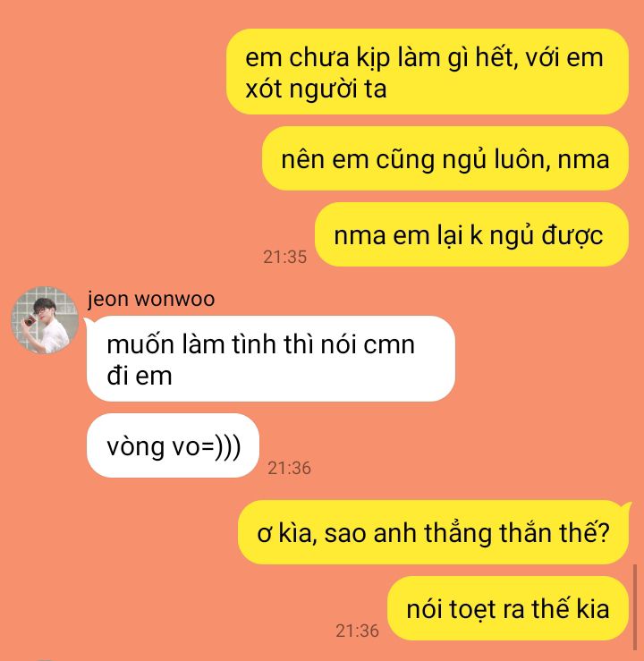644x661 pixels.
Task: Select the white bubble starting 'muốn làm tình'
Action: coord(271,359)
